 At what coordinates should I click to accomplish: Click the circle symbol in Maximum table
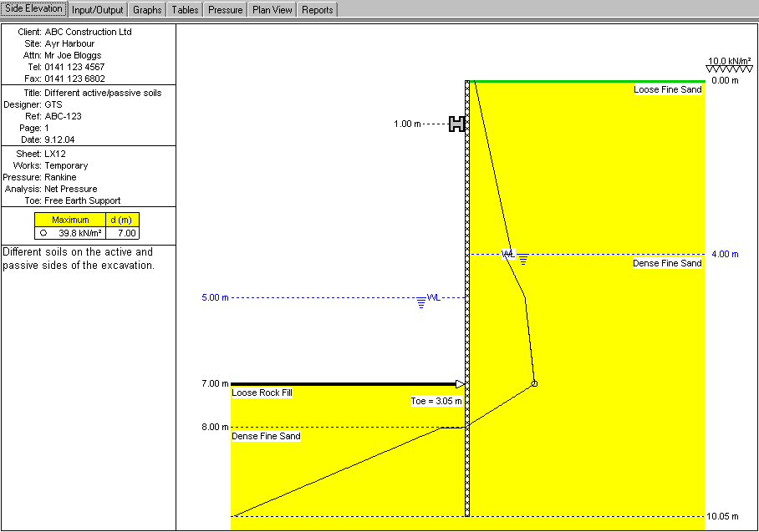(x=43, y=233)
